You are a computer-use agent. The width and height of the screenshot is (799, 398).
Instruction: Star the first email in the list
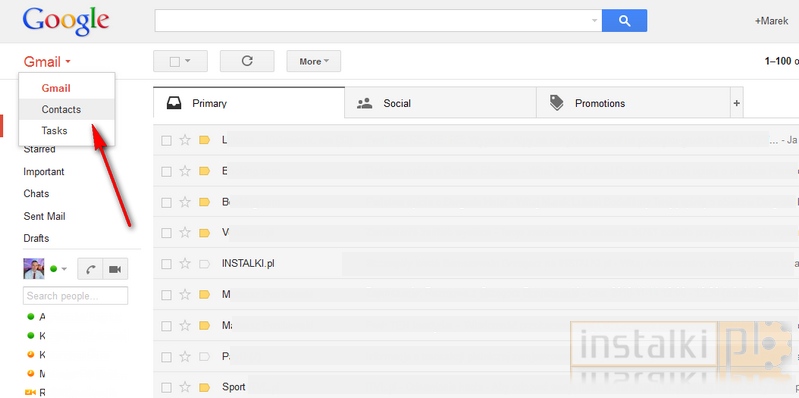[x=185, y=140]
